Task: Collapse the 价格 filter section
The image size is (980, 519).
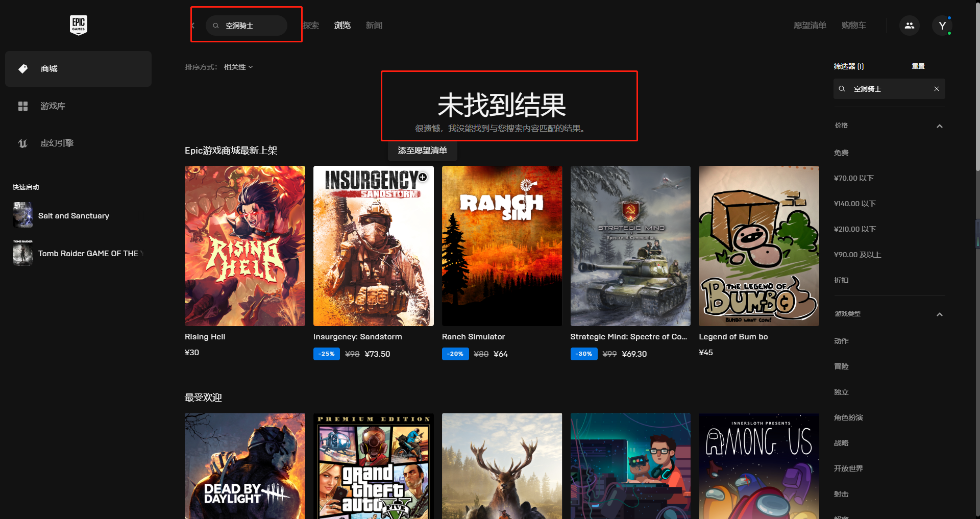Action: (940, 126)
